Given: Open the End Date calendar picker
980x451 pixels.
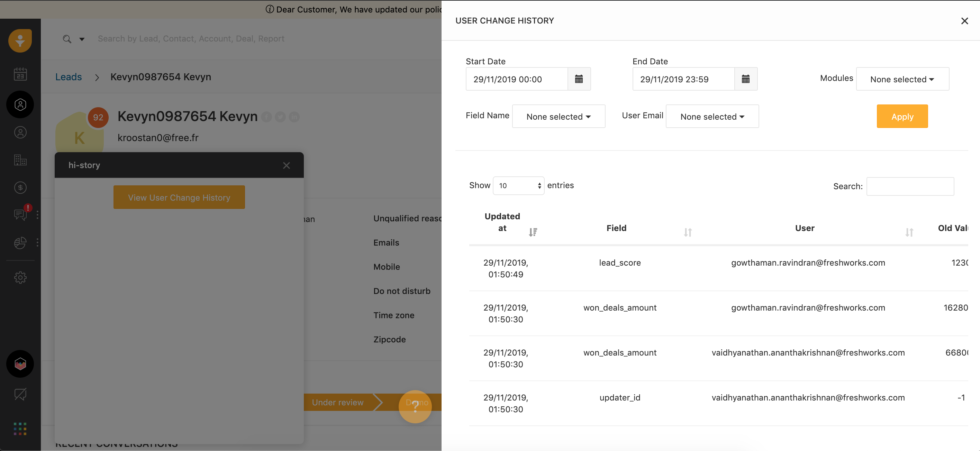Looking at the screenshot, I should [x=745, y=79].
